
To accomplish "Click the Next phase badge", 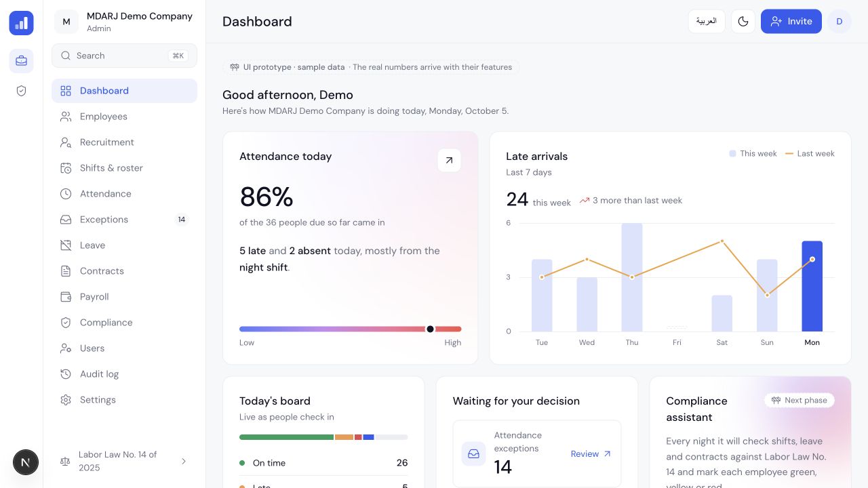I will pyautogui.click(x=800, y=401).
